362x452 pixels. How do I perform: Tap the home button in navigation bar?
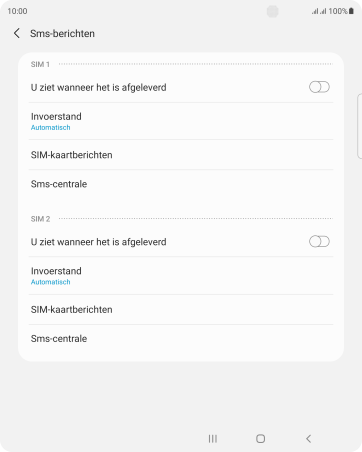(x=261, y=439)
